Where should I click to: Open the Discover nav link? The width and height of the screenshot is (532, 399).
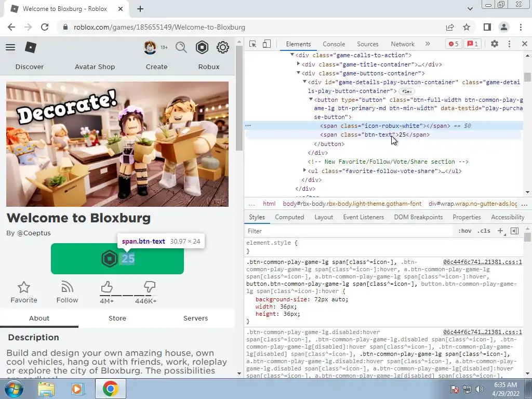(30, 67)
